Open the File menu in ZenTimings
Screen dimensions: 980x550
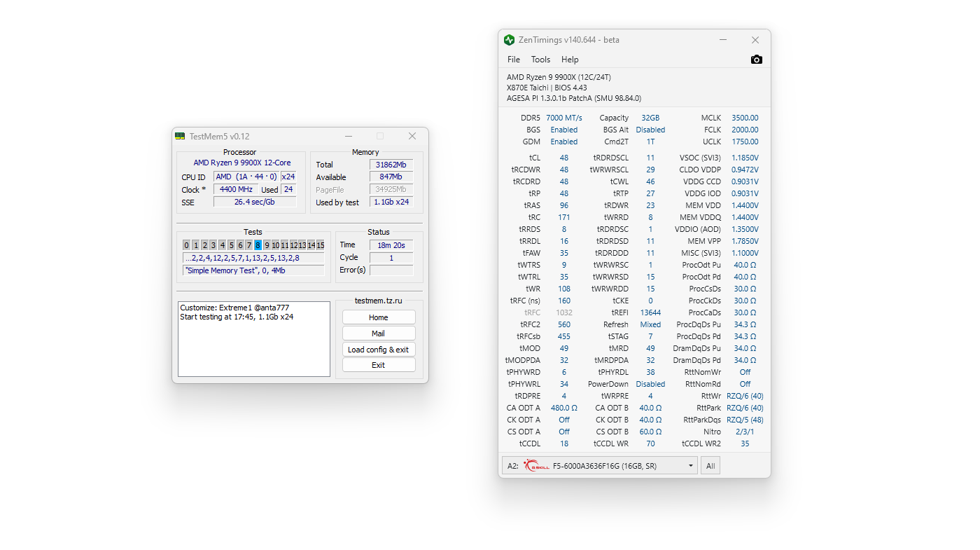click(x=514, y=60)
